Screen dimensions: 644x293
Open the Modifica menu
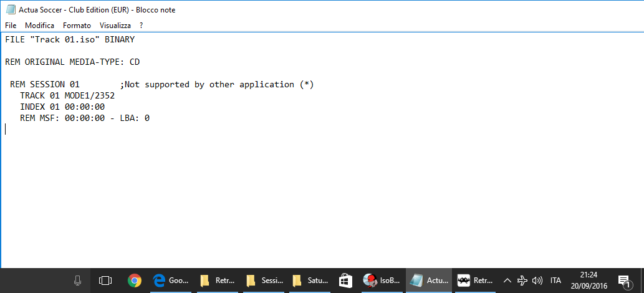pos(39,26)
